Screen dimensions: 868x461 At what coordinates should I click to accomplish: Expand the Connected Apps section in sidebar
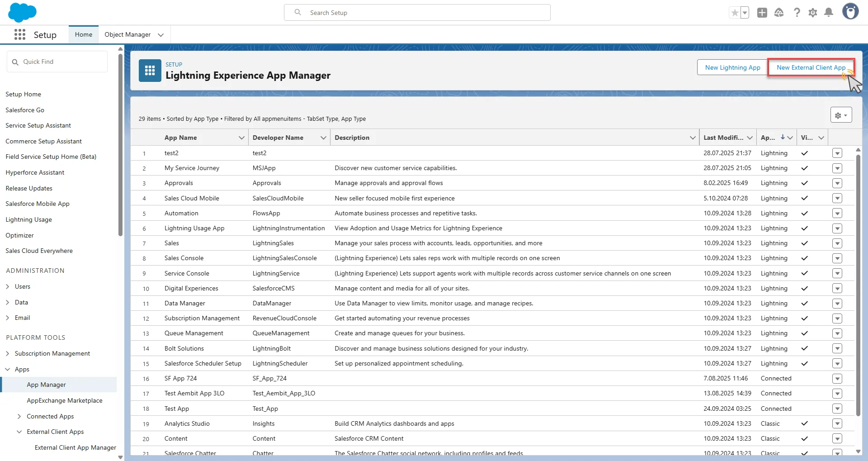(19, 416)
